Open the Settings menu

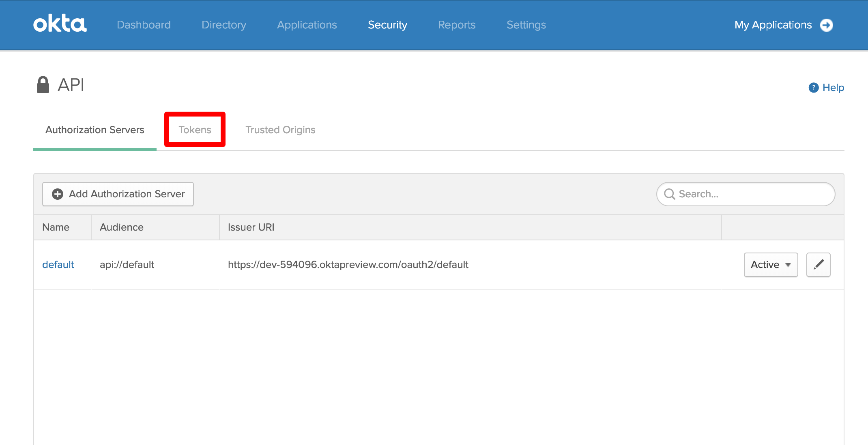pos(526,25)
